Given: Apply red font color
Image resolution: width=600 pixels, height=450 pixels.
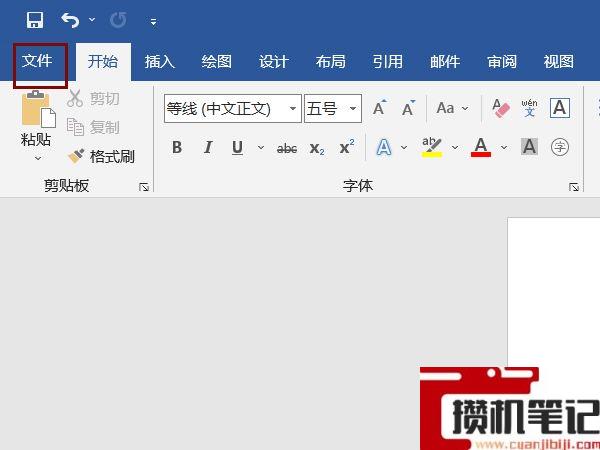Looking at the screenshot, I should (x=481, y=147).
